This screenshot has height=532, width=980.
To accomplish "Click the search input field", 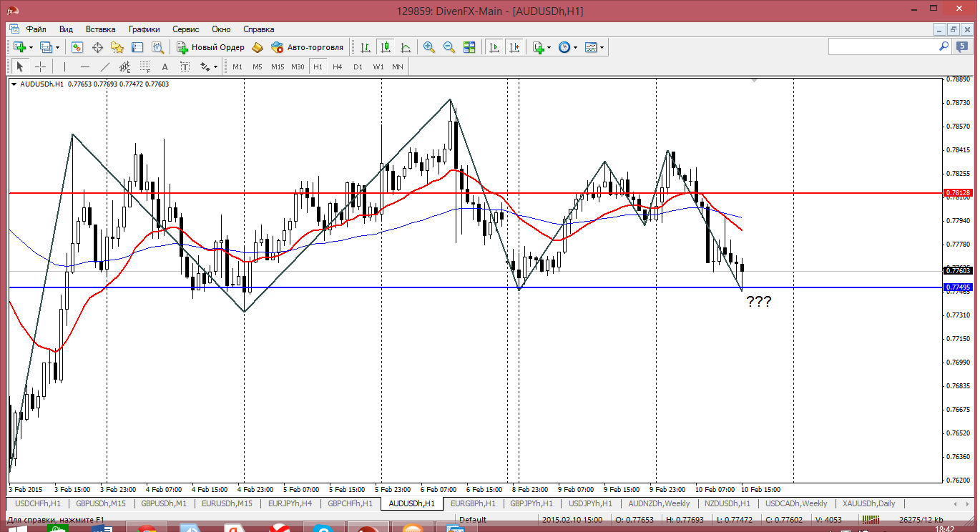I will [x=883, y=46].
